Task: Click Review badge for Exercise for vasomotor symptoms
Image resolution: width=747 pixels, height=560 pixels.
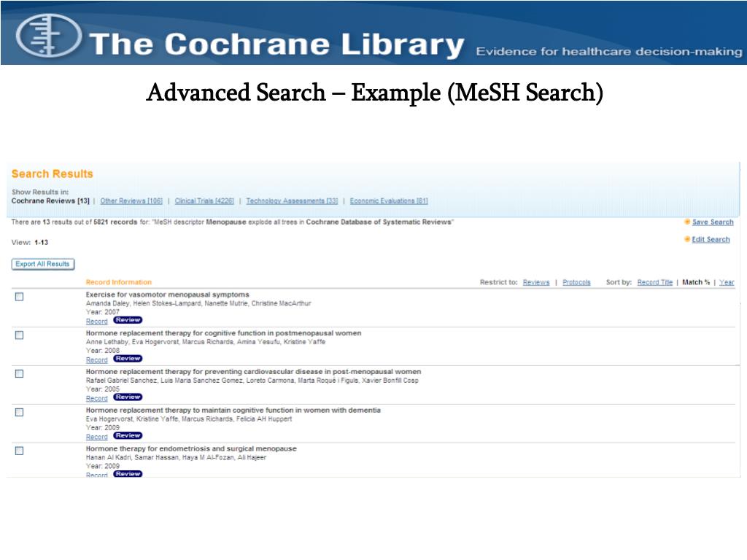Action: (128, 320)
